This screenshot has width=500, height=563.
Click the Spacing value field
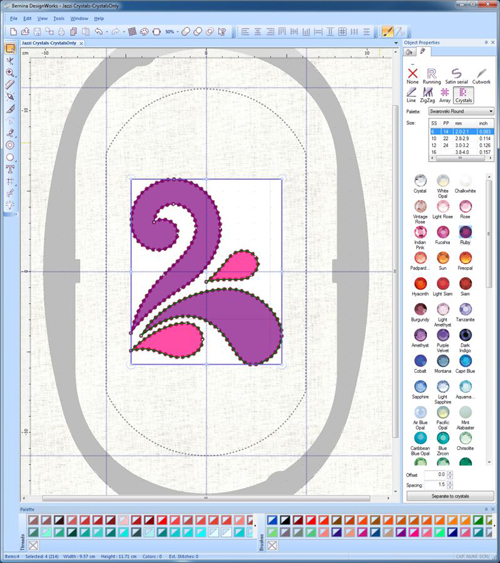click(x=435, y=485)
